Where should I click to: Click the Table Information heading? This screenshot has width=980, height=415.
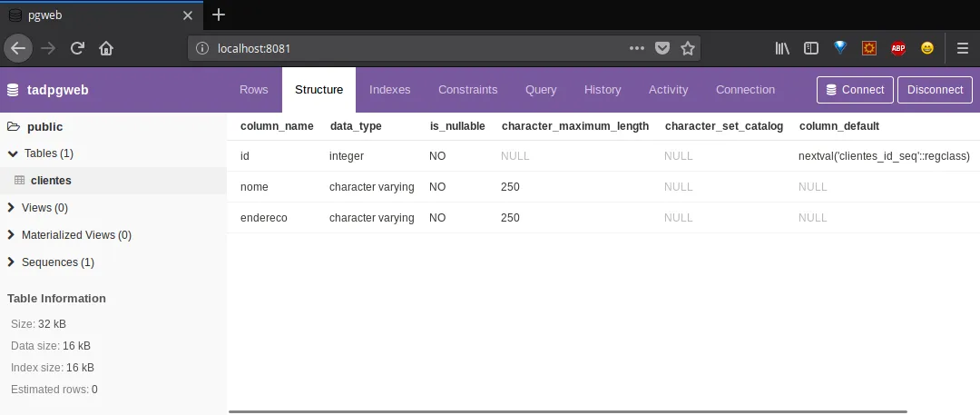[x=57, y=299]
